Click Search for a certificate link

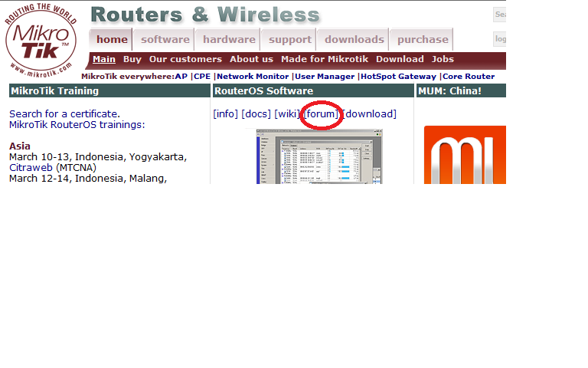64,113
